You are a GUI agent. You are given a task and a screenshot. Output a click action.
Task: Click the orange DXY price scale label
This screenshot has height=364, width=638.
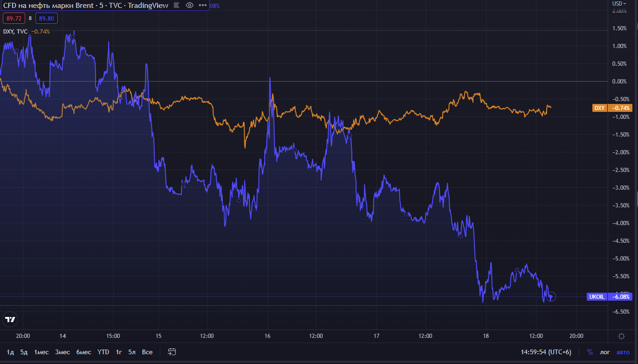612,108
